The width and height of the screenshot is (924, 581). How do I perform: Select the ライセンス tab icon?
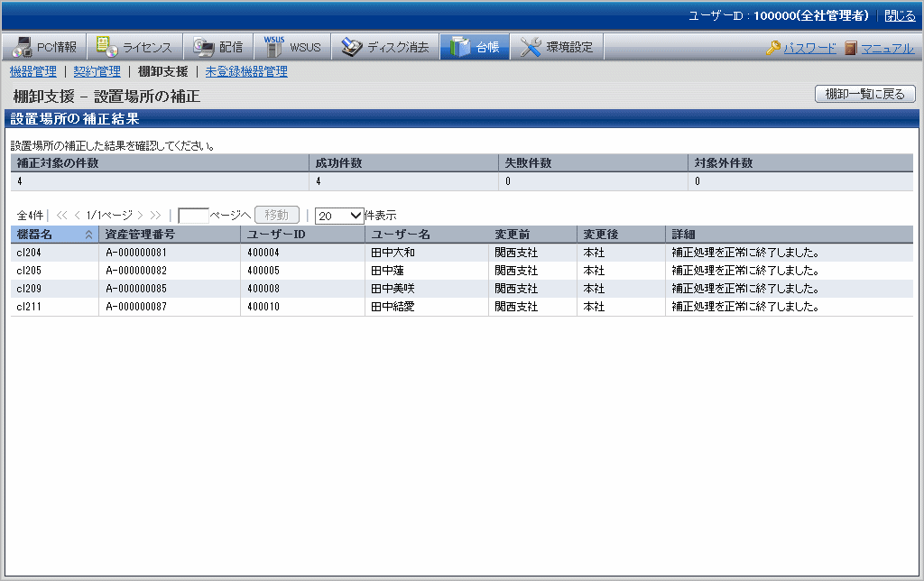(x=106, y=48)
